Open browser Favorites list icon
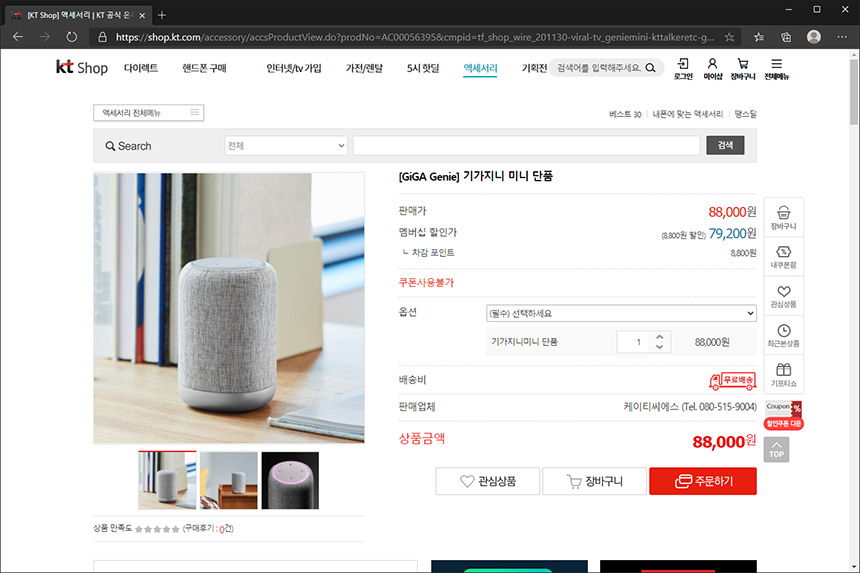860x573 pixels. click(x=759, y=37)
